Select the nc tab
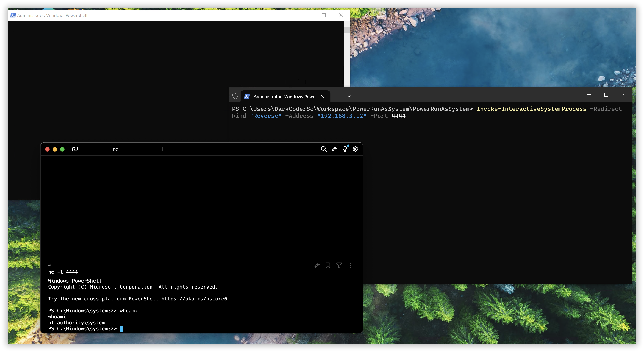 click(115, 149)
